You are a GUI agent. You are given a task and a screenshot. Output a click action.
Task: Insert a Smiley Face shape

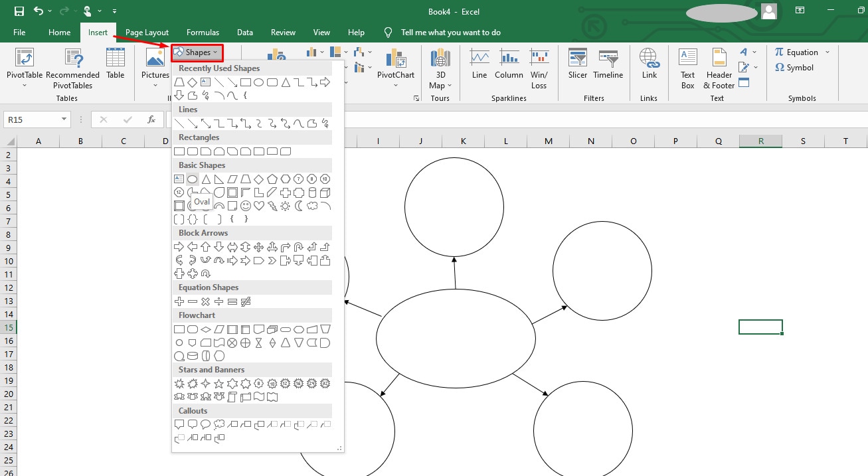pos(246,206)
